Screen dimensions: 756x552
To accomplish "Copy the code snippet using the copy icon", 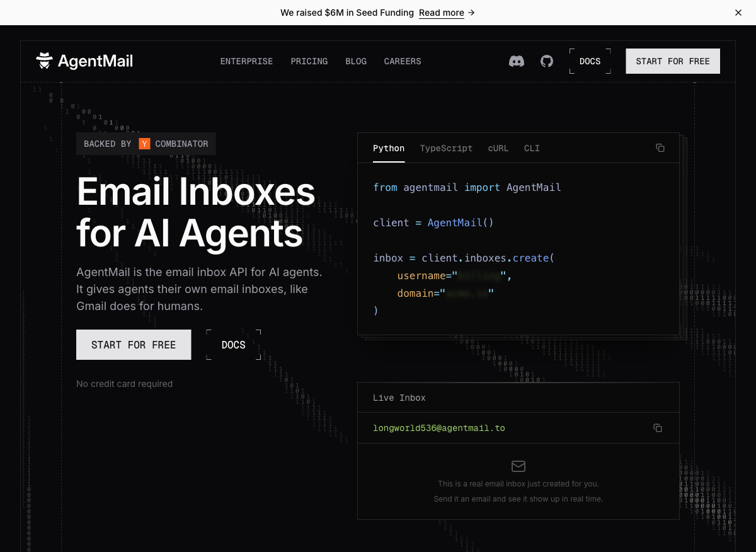I will click(660, 147).
